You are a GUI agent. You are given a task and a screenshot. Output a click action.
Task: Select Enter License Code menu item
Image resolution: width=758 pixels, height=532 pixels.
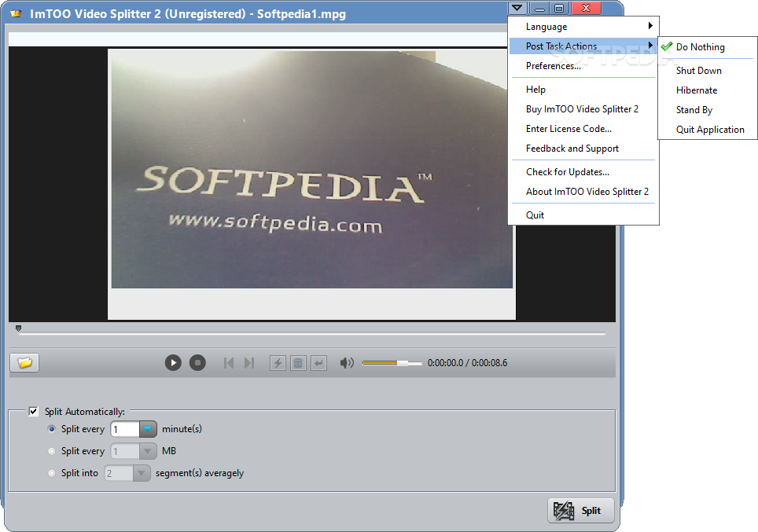583,129
